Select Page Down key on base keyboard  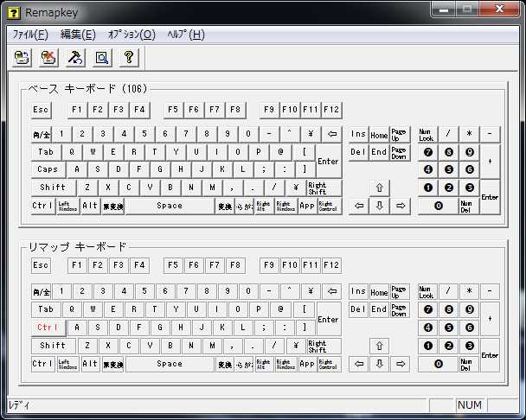[x=399, y=153]
